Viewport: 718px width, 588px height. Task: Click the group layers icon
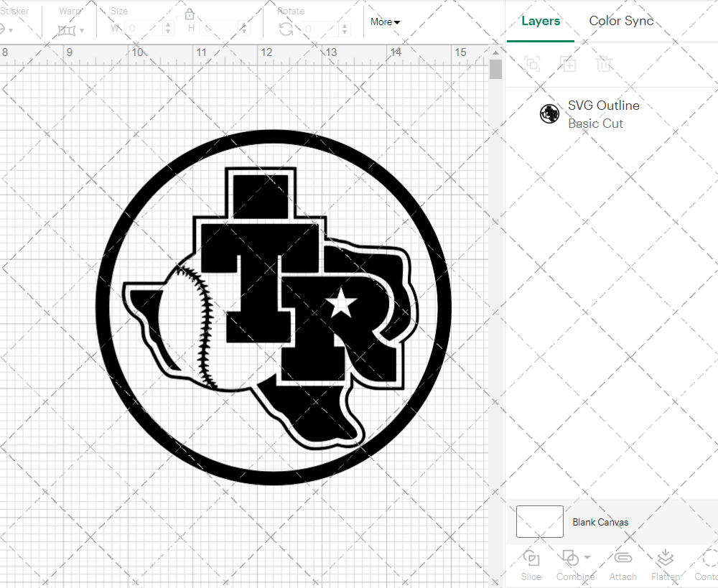click(x=532, y=64)
